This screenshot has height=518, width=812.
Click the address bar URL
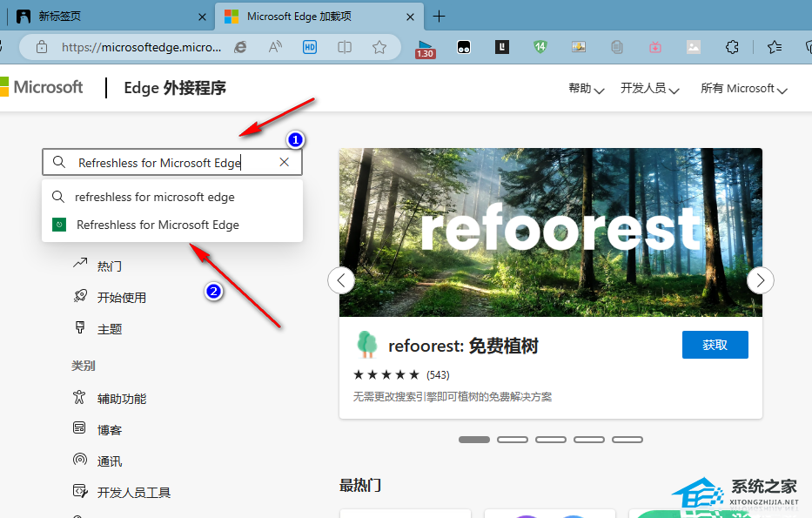coord(141,47)
